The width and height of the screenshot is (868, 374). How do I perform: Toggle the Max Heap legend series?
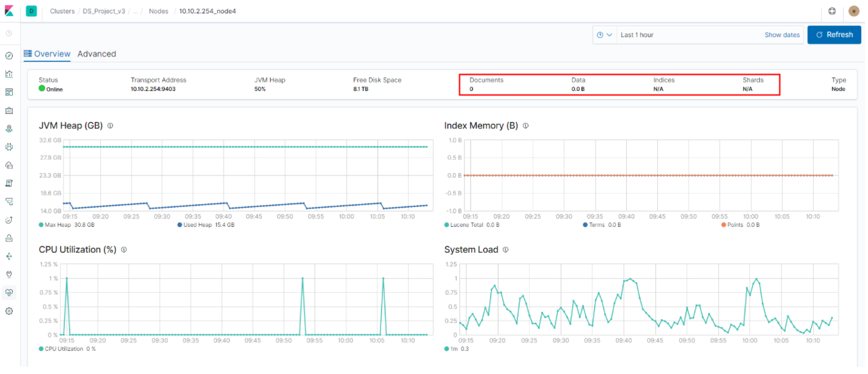67,225
